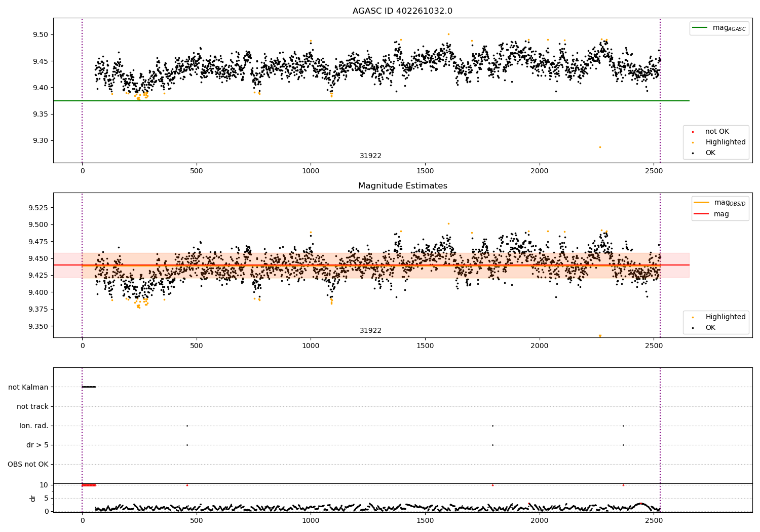This screenshot has height=532, width=760.
Task: Click the 9.475 y-axis tick label
Action: (40, 242)
